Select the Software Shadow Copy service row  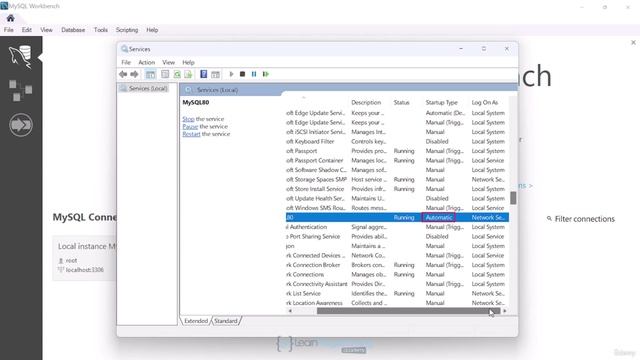click(x=397, y=170)
